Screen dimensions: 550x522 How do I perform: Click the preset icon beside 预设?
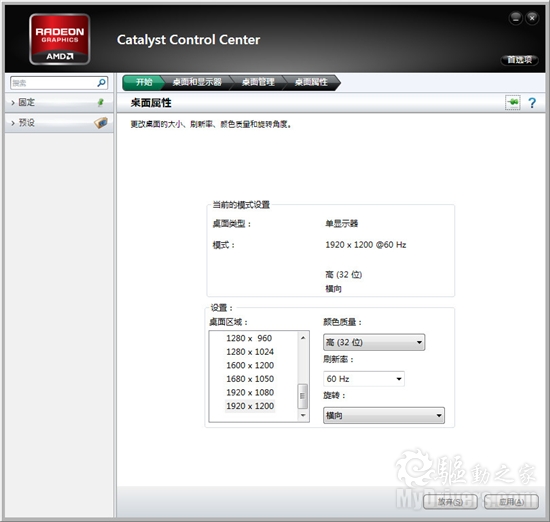[x=101, y=122]
